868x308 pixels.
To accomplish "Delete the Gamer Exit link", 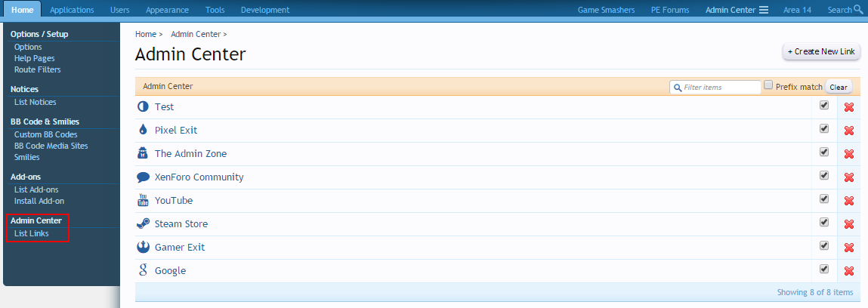I will (848, 247).
